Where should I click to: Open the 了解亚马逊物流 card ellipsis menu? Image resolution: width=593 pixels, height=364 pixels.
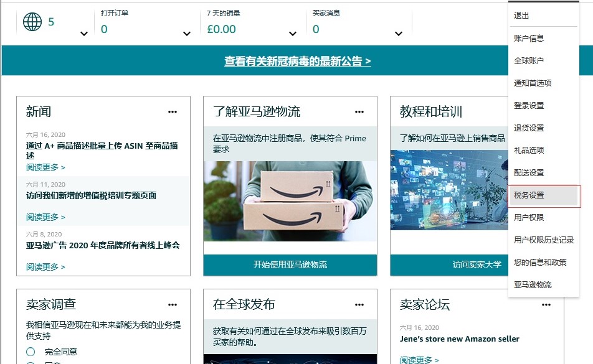tap(359, 112)
